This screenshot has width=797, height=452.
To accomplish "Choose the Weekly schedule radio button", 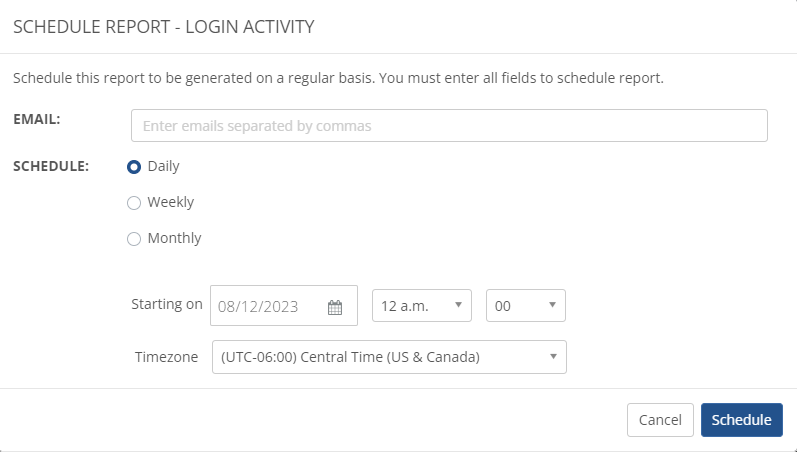I will [x=134, y=203].
